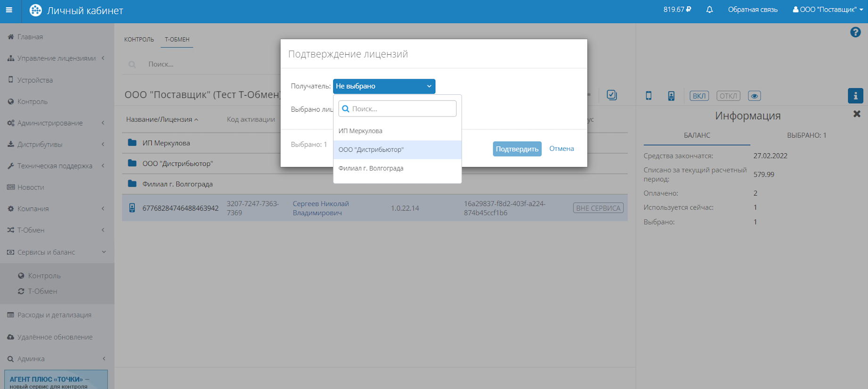Click the hamburger menu icon
Screen dimensions: 868x389
[9, 10]
